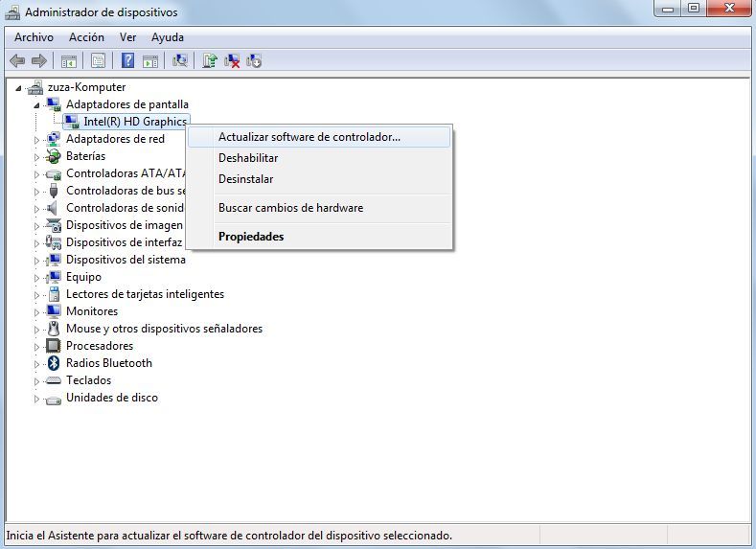Viewport: 756px width, 549px height.
Task: Expand the Radios Bluetooth node
Action: point(36,364)
